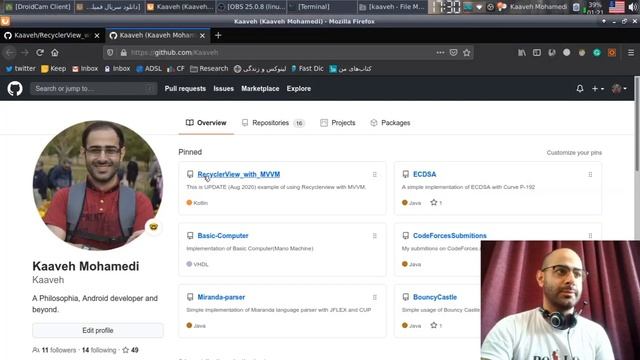Toggle the Firefox sidebar icon
This screenshot has width=640, height=360.
point(537,52)
